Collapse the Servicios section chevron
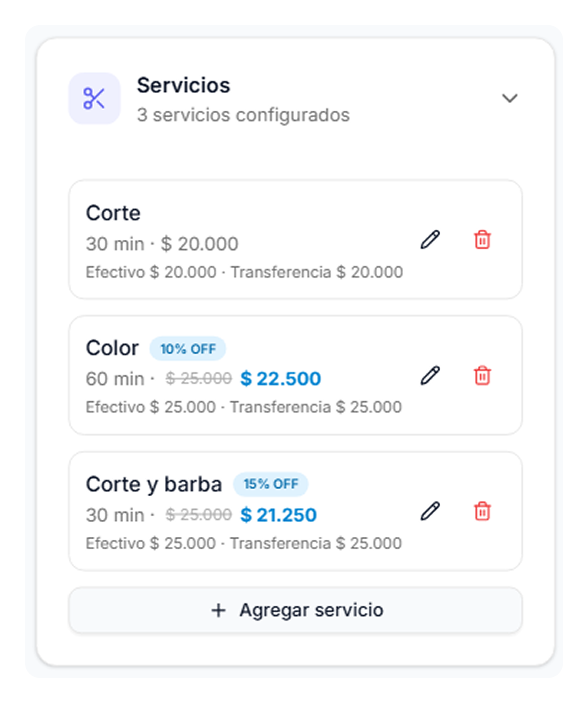588x703 pixels. click(x=509, y=98)
